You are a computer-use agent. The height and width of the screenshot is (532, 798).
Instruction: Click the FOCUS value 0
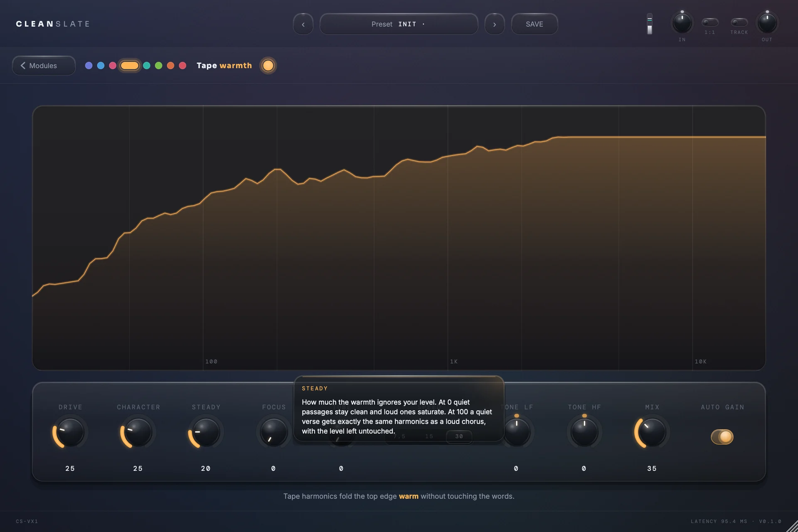tap(273, 468)
